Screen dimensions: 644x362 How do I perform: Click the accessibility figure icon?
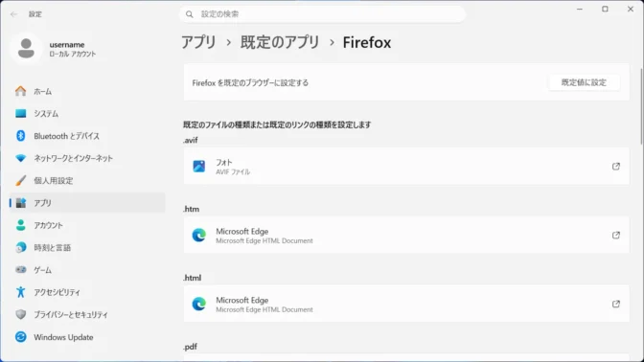(20, 292)
